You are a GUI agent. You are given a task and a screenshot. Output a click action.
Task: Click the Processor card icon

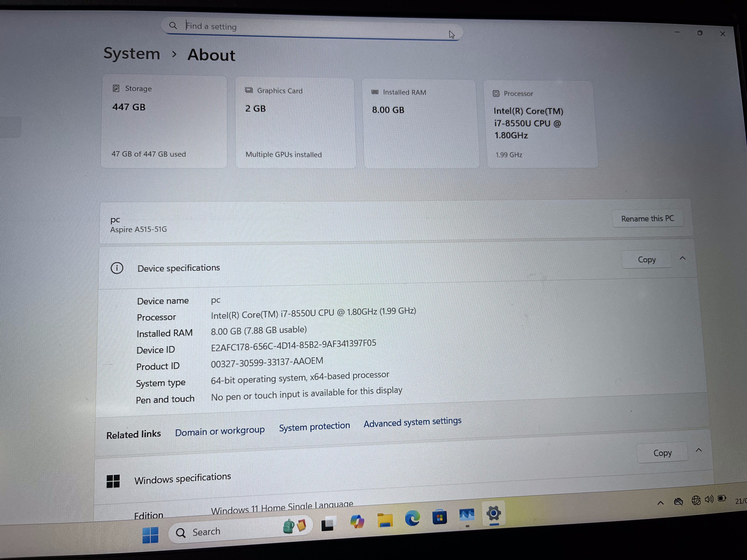point(496,94)
